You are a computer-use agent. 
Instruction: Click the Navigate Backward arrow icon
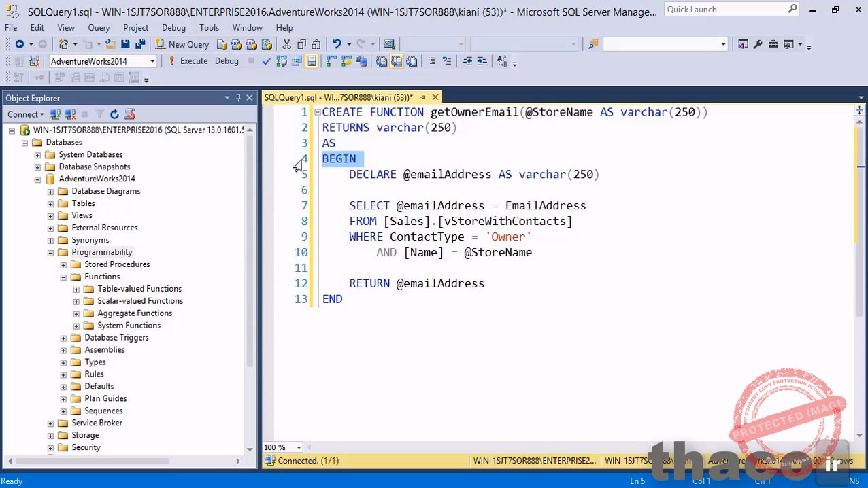(19, 44)
